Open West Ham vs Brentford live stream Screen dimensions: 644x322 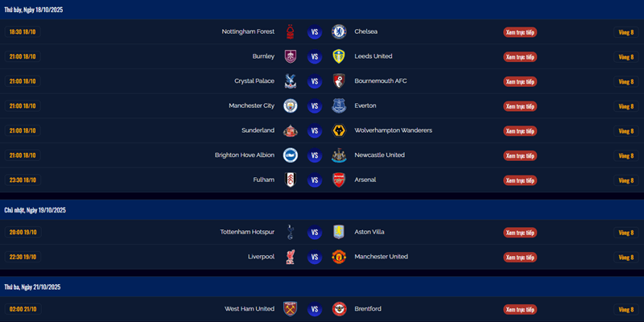520,309
